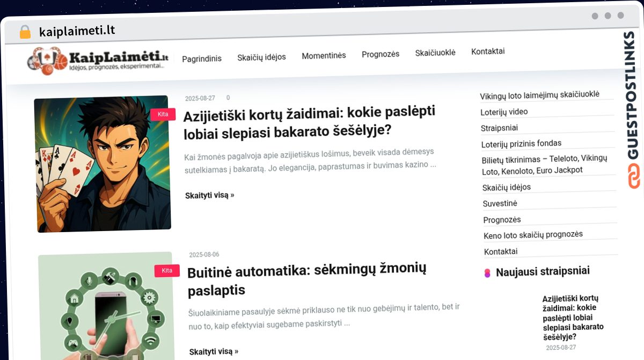Click the smartphone automation thumbnail
The height and width of the screenshot is (360, 644).
(106, 306)
